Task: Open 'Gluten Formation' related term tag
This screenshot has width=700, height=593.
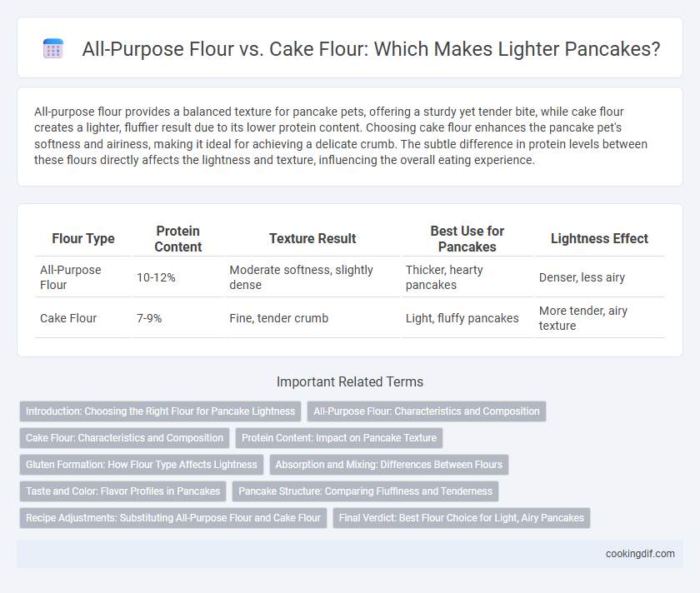Action: [142, 465]
